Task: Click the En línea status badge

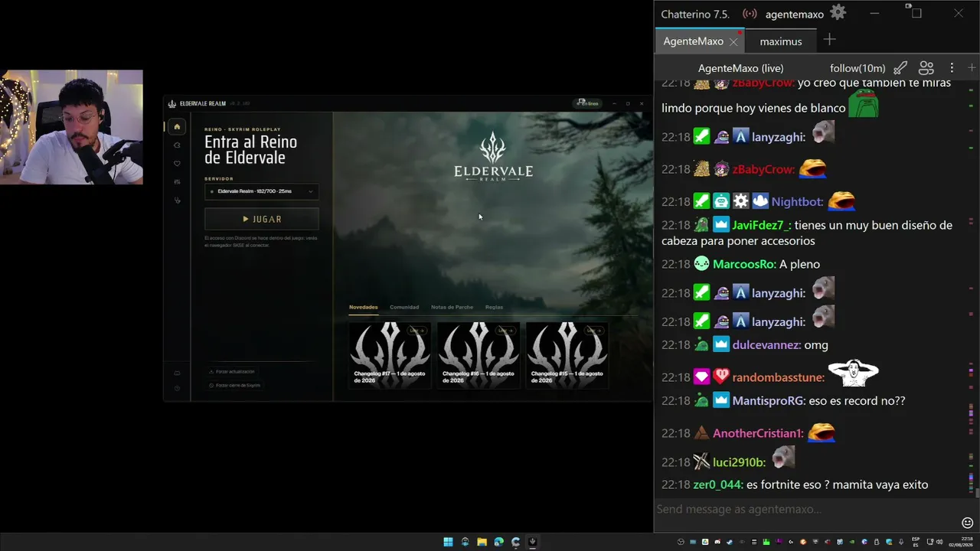Action: tap(588, 103)
